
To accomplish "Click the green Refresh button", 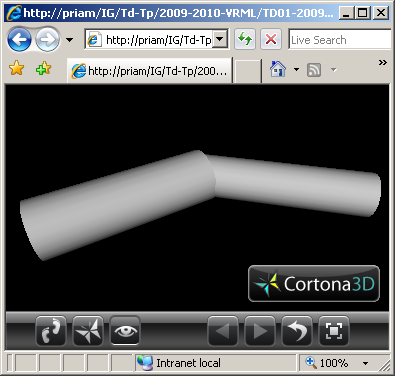I will (x=245, y=39).
